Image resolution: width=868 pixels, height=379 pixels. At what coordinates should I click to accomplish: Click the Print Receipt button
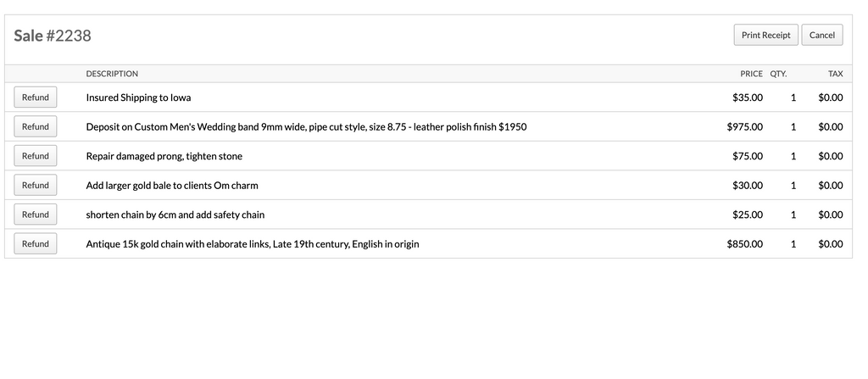tap(765, 35)
